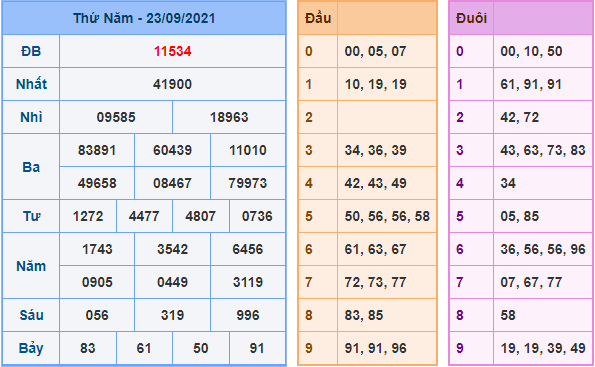This screenshot has width=595, height=367.
Task: Select Đầu values '72, 73, 77'
Action: click(376, 282)
